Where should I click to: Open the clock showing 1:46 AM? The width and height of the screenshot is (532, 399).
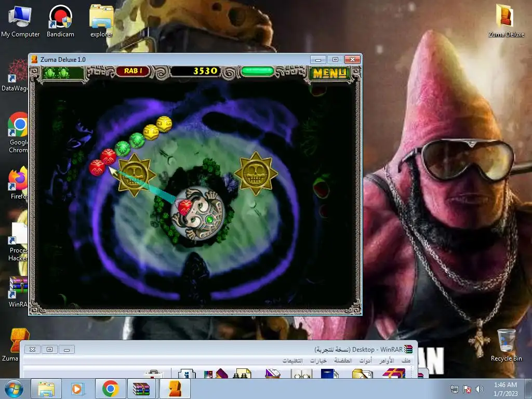506,389
